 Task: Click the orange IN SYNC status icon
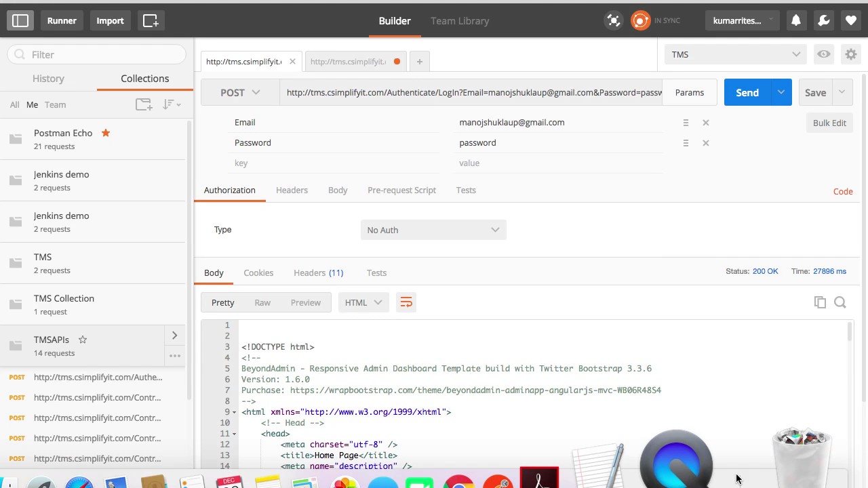click(x=641, y=21)
